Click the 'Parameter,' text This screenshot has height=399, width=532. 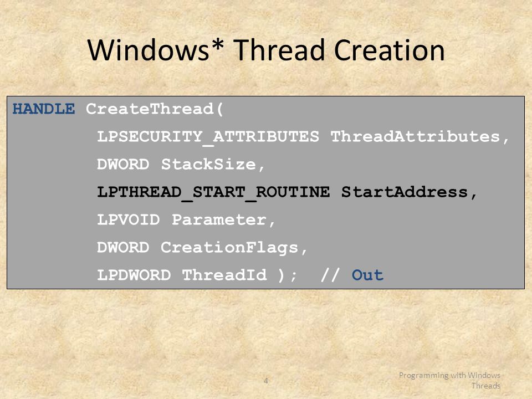[x=223, y=220]
